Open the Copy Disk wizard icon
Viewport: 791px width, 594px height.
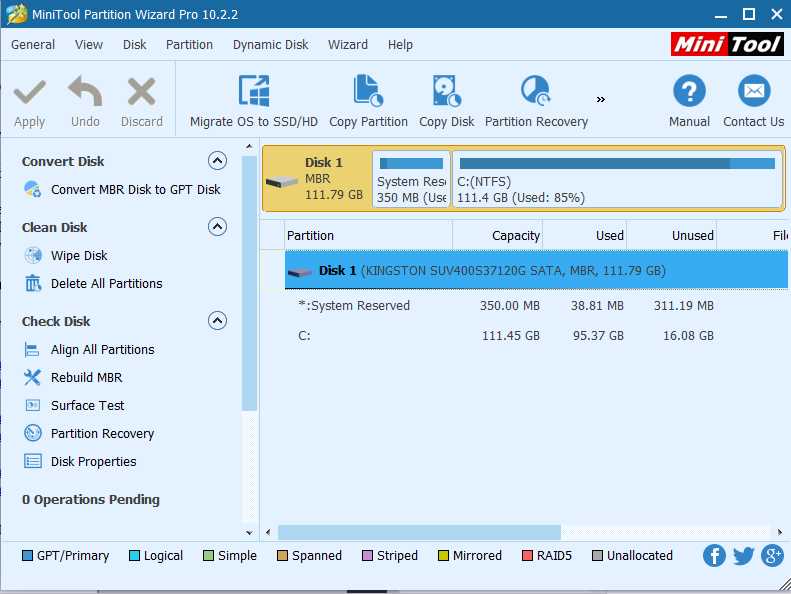click(x=446, y=90)
